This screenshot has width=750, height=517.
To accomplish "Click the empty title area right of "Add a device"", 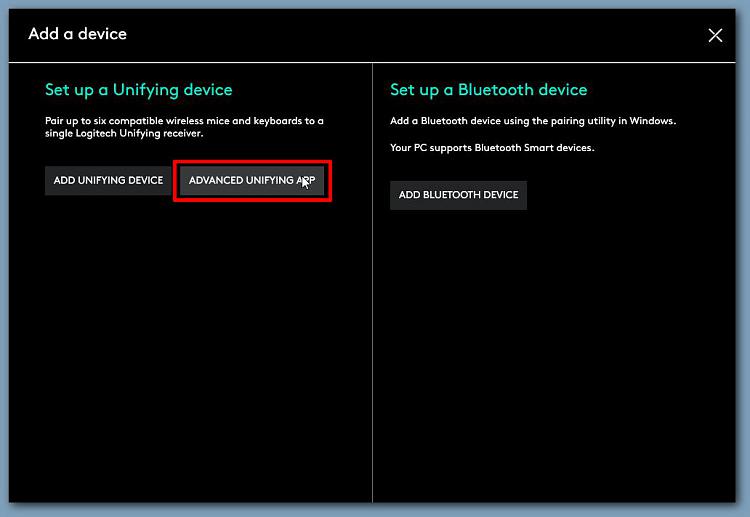I will pyautogui.click(x=400, y=34).
